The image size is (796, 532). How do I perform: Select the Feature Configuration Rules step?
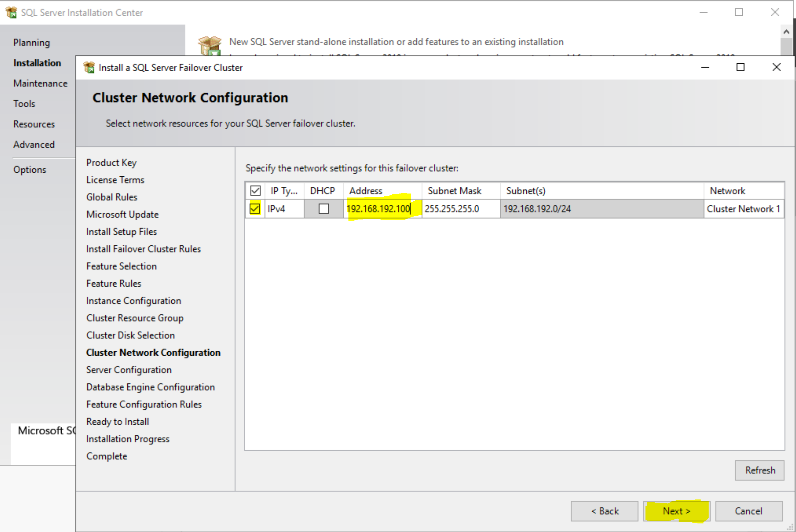(144, 404)
